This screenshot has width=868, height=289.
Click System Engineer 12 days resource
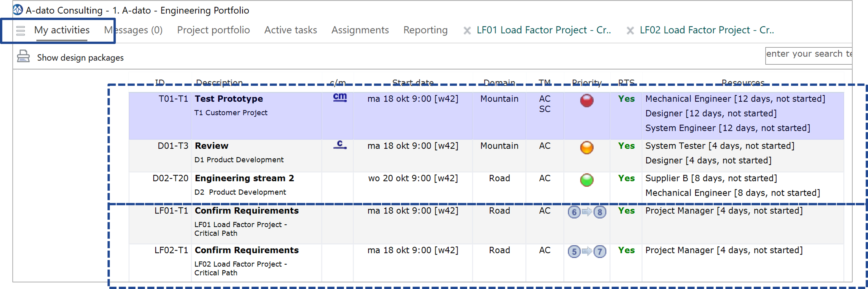pos(728,128)
